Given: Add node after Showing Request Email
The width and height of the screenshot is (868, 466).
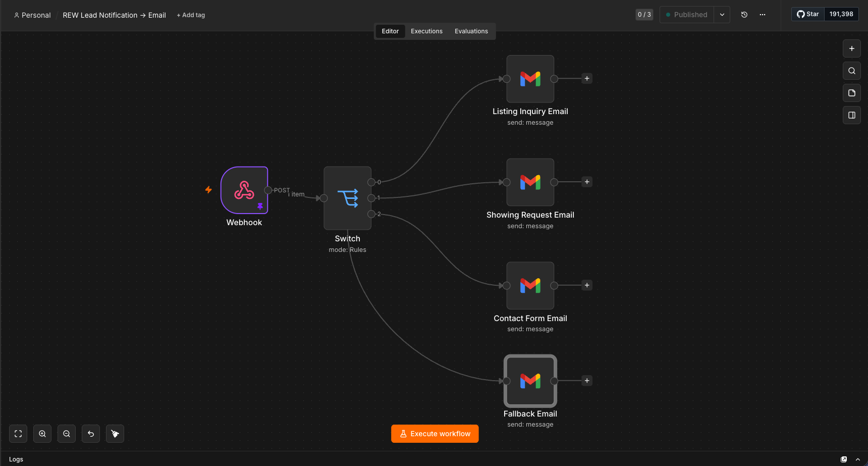Looking at the screenshot, I should pos(587,182).
